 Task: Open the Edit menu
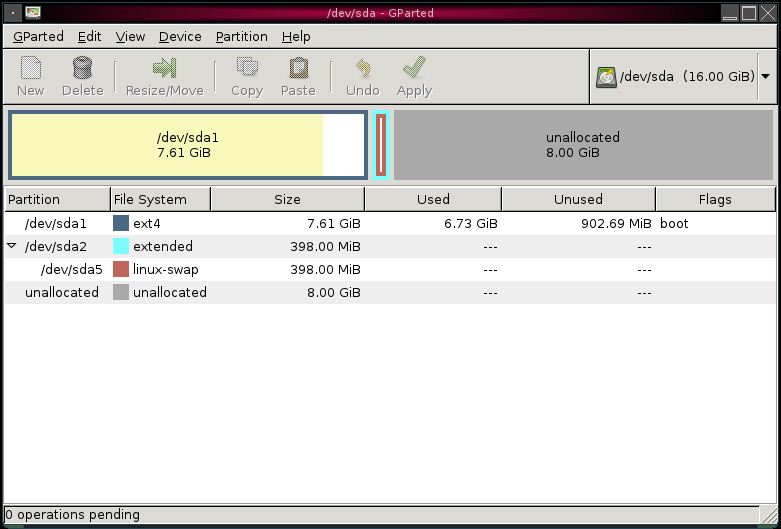tap(89, 36)
